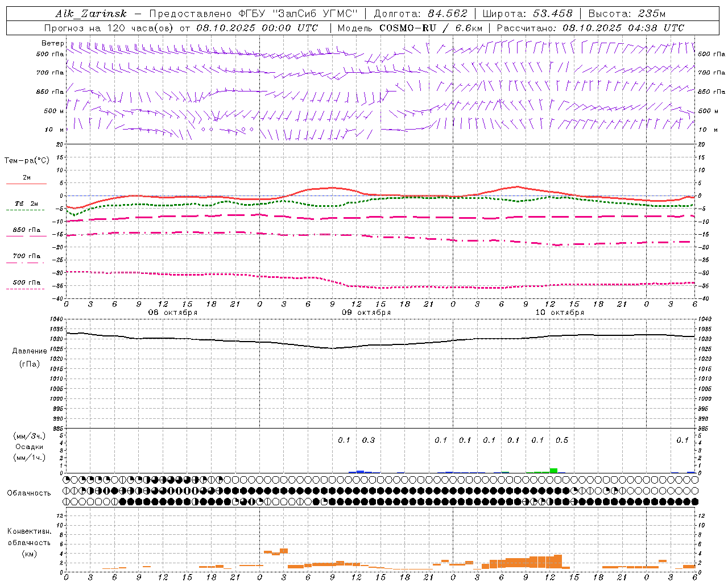Click the Давление section label
The height and width of the screenshot is (582, 728).
point(30,351)
